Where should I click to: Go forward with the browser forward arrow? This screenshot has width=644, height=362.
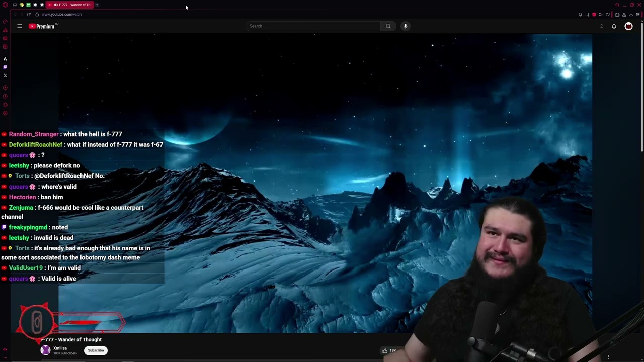click(22, 14)
